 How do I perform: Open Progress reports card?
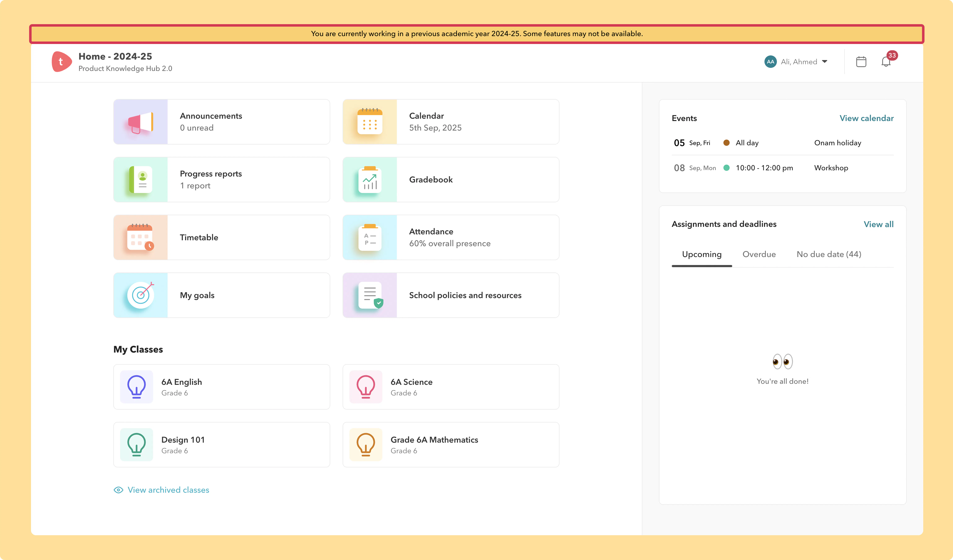[222, 180]
